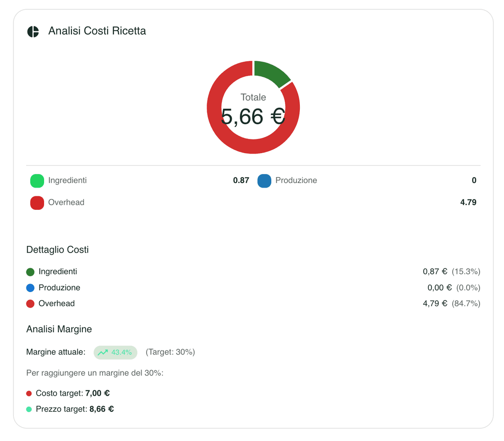The height and width of the screenshot is (441, 504).
Task: Click the green dot beside Ingredienti in Dettaglio Costi
Action: point(30,271)
